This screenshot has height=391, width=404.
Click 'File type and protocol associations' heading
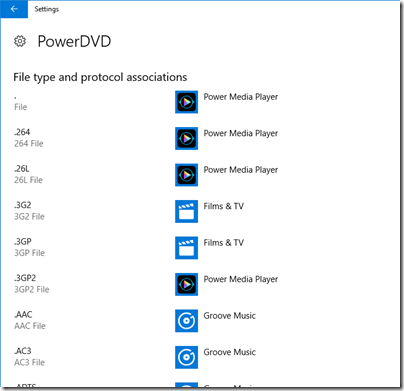100,77
